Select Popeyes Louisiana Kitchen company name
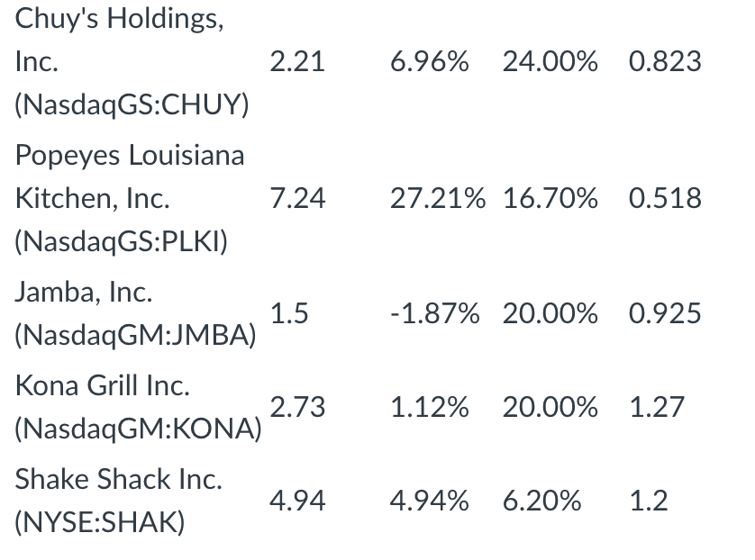Image resolution: width=755 pixels, height=560 pixels. [x=130, y=176]
